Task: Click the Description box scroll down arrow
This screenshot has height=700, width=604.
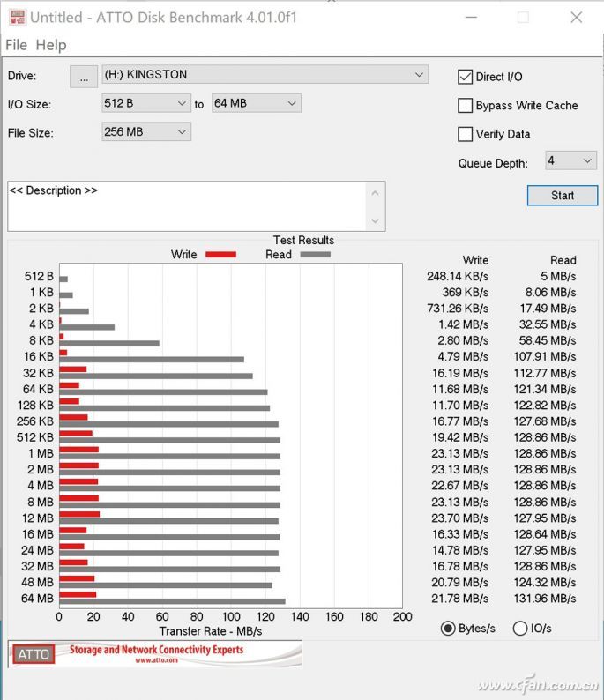Action: (x=376, y=220)
